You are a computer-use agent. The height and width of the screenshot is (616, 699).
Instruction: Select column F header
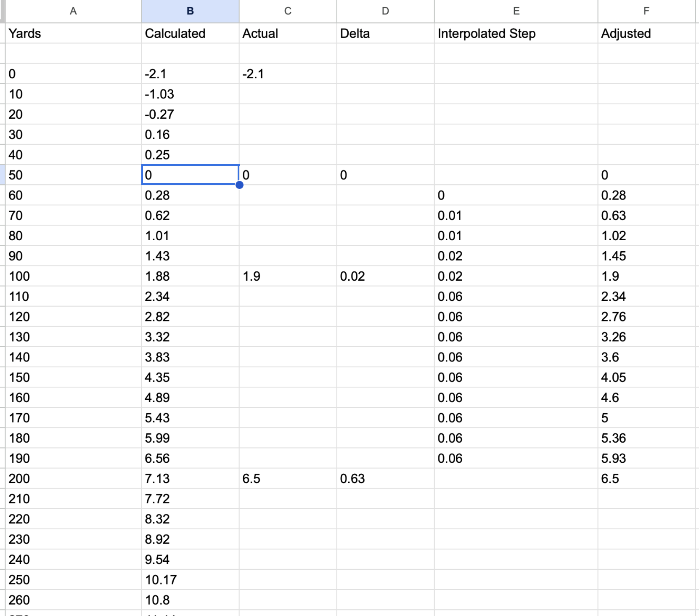click(x=646, y=11)
